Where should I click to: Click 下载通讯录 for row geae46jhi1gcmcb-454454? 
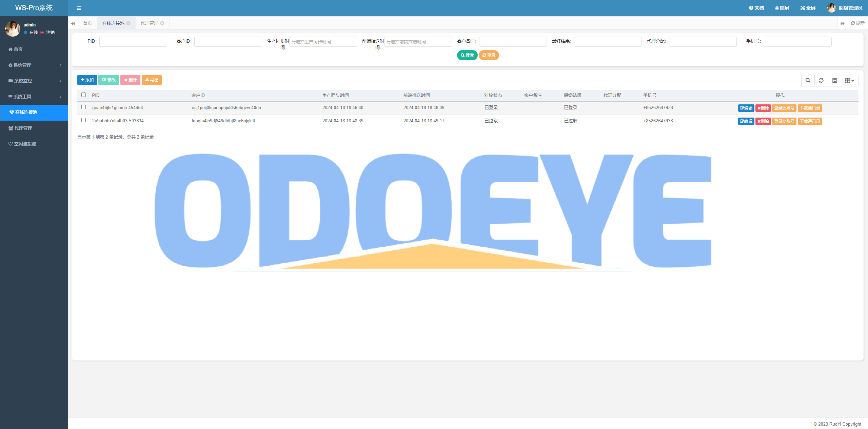[810, 108]
